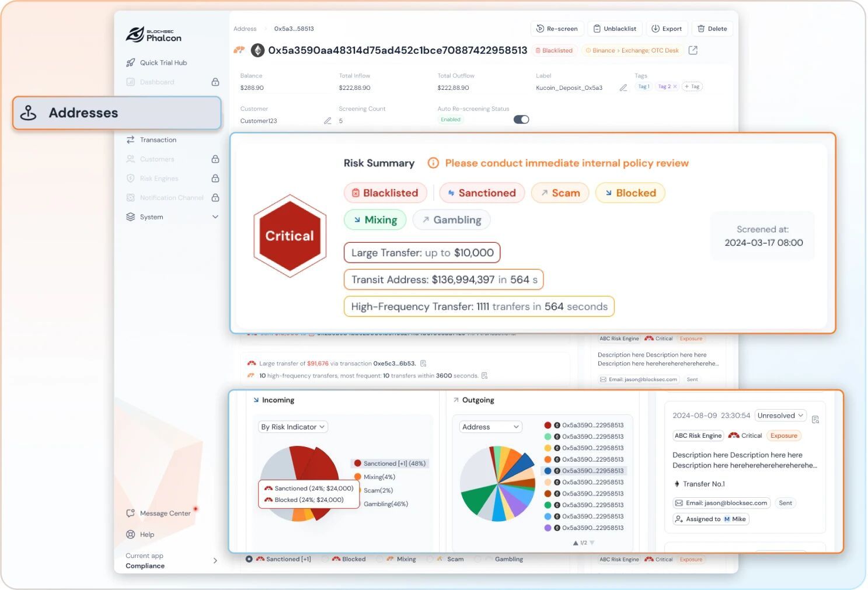Click the external link icon beside address tags
The width and height of the screenshot is (868, 590).
[x=693, y=51]
